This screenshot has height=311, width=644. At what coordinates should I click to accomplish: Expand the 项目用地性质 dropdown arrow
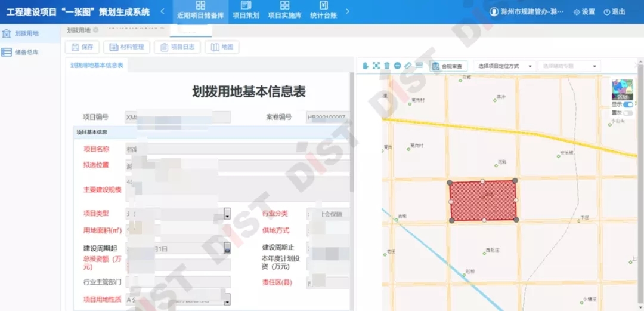[227, 300]
